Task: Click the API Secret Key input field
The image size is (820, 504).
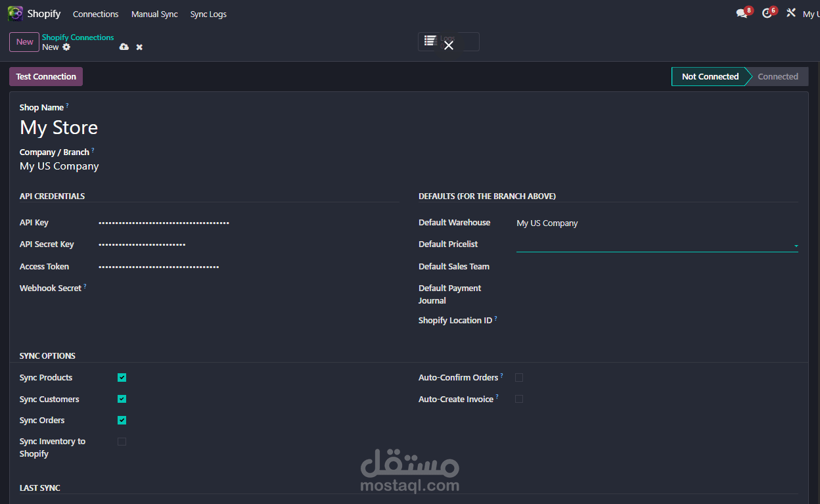Action: (x=248, y=244)
